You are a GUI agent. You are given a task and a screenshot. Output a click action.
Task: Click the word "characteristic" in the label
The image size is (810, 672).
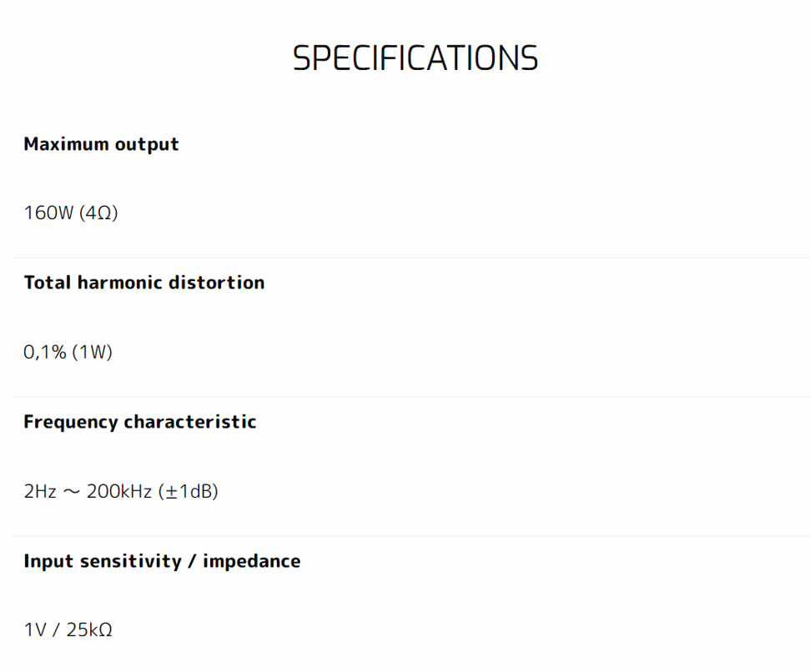coord(189,422)
